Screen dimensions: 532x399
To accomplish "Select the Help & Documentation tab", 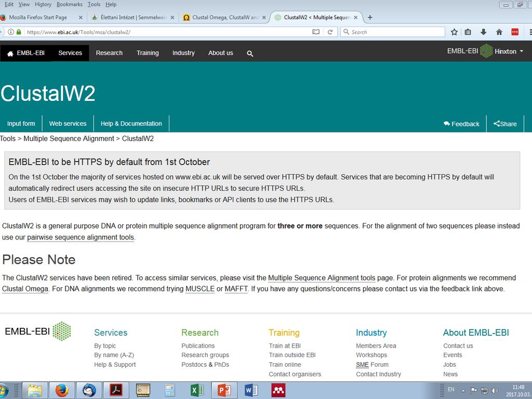I will pyautogui.click(x=131, y=124).
